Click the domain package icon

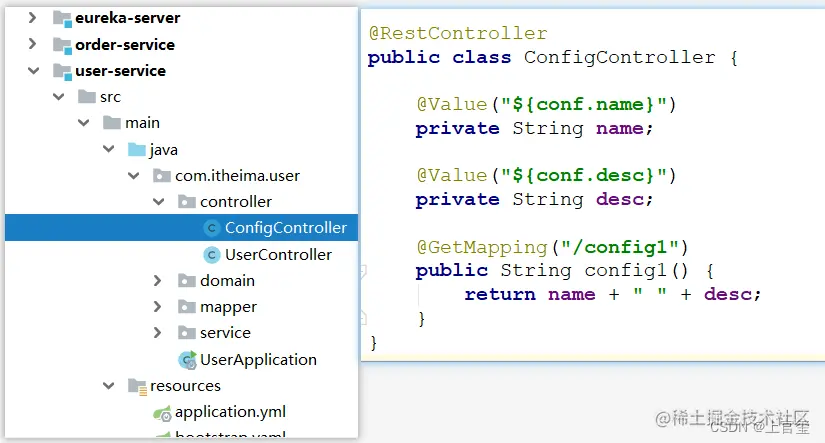[187, 280]
